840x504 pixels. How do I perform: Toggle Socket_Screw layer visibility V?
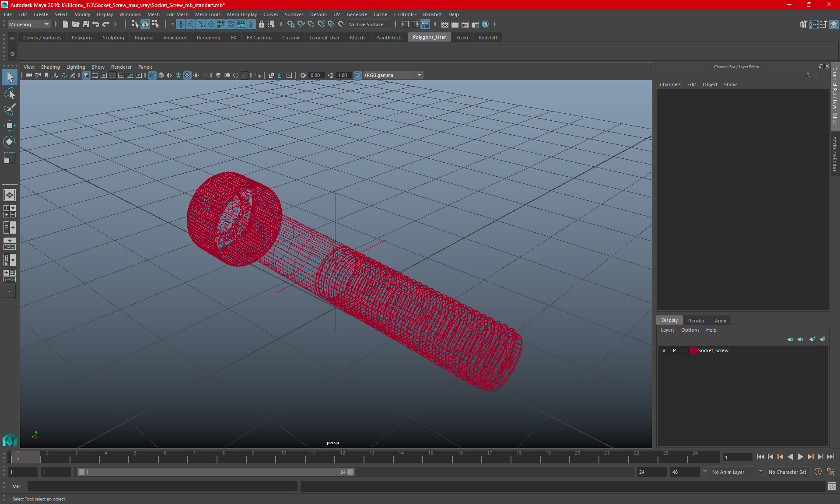point(664,350)
